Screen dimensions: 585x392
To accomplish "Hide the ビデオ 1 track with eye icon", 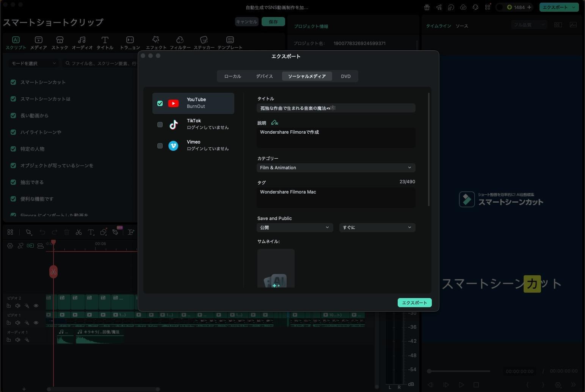I will click(36, 323).
